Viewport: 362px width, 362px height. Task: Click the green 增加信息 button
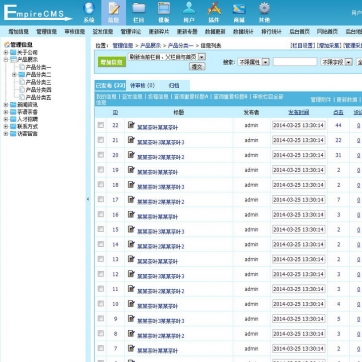coord(112,62)
